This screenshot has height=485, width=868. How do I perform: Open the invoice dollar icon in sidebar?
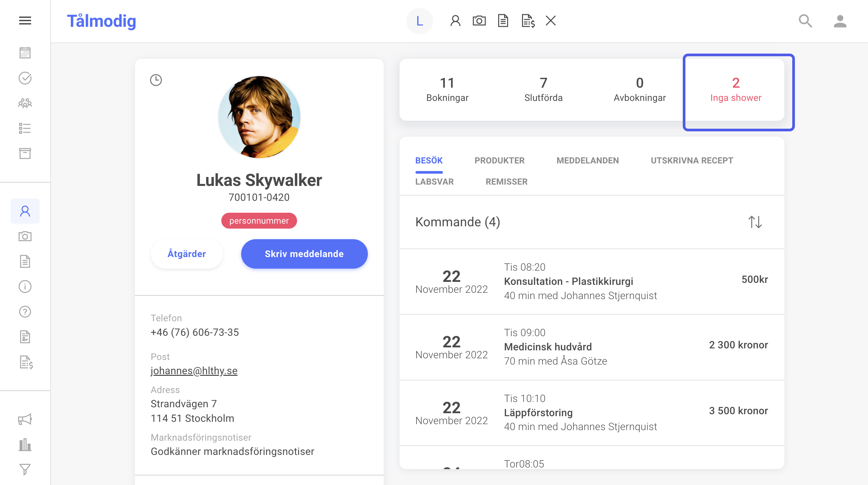26,363
